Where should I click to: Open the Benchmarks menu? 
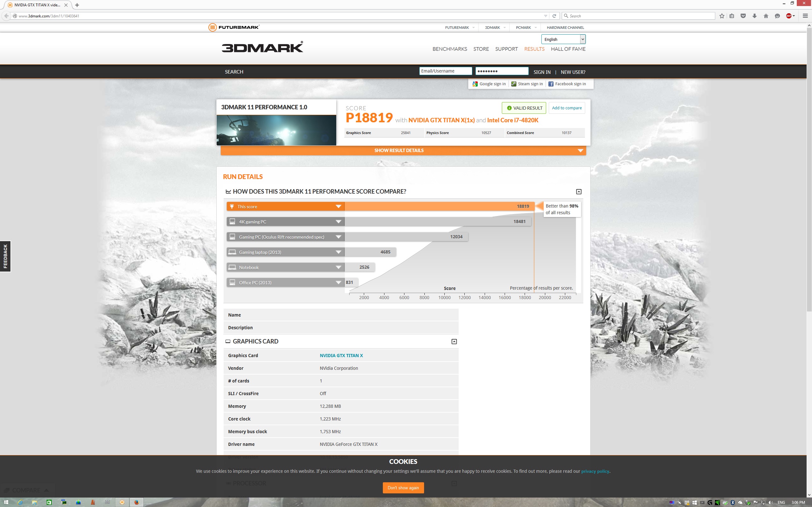pyautogui.click(x=450, y=49)
